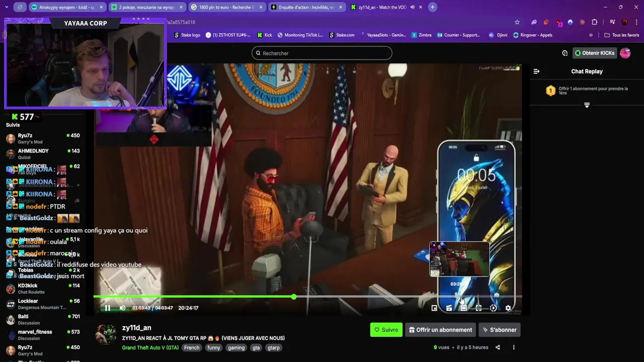Screen dimensions: 644x362
Task: Select the French tag
Action: coord(192,347)
